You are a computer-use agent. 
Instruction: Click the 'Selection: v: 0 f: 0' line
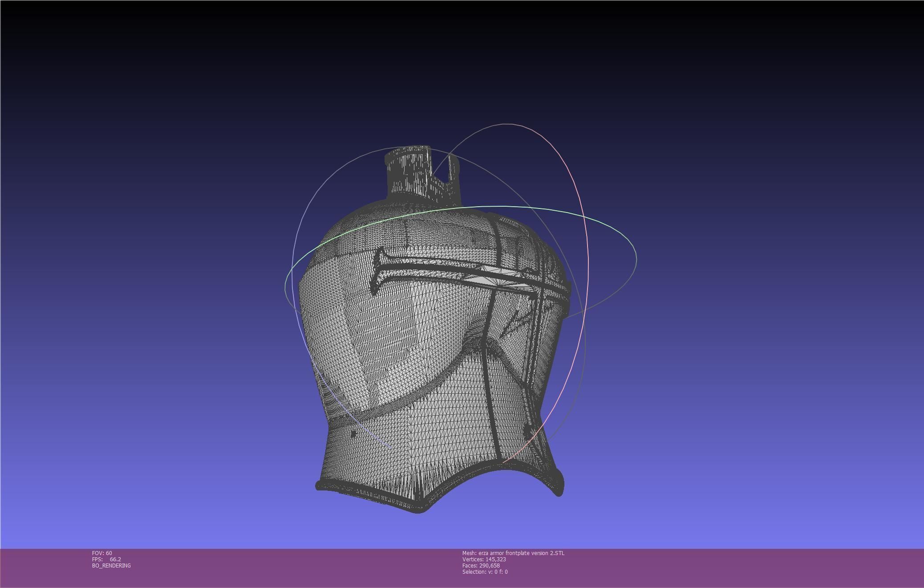coord(485,572)
